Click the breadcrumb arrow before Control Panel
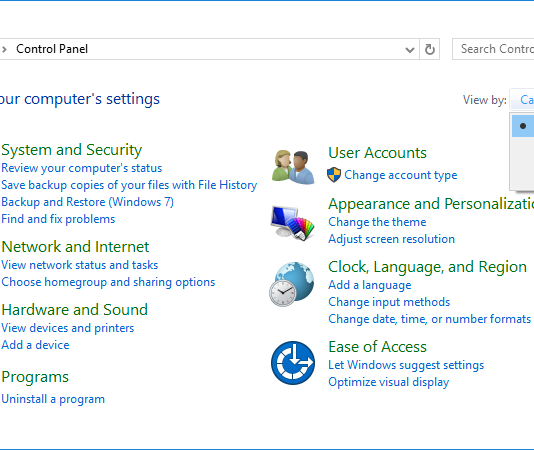This screenshot has width=534, height=450. click(4, 49)
